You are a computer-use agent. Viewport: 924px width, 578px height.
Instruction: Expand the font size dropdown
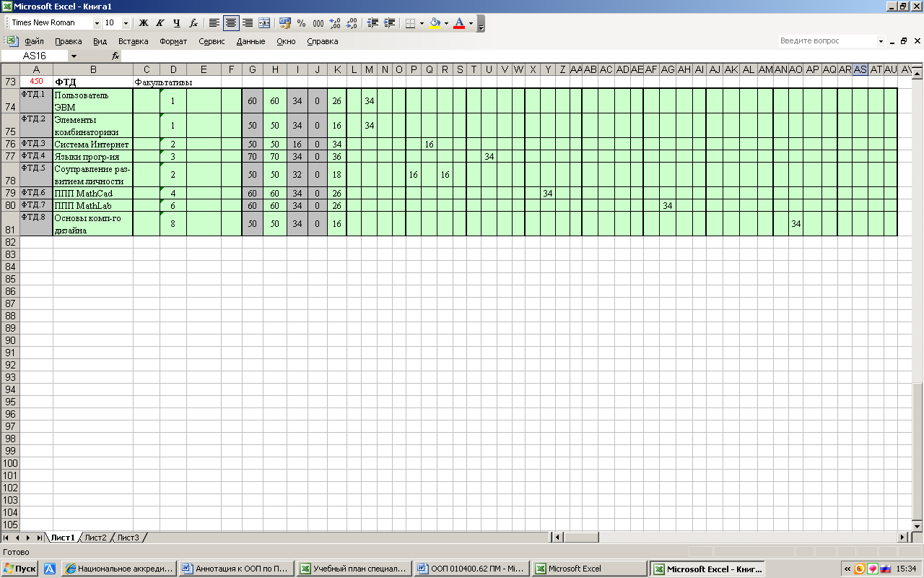click(126, 23)
